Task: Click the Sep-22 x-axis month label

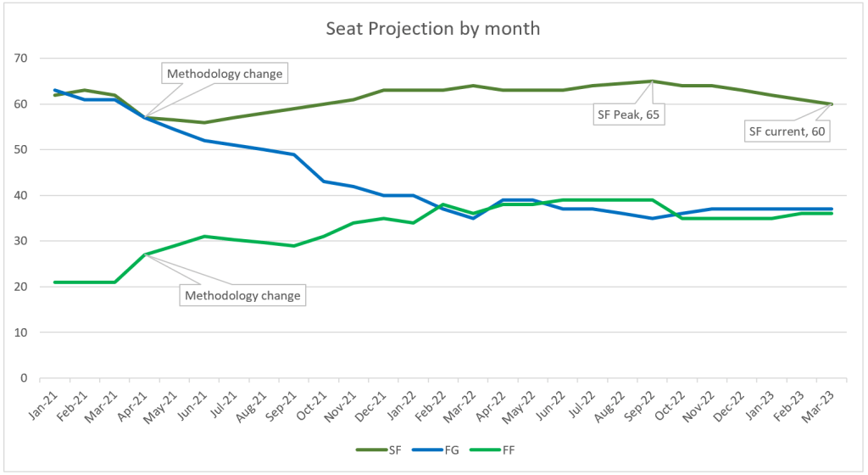Action: click(644, 400)
